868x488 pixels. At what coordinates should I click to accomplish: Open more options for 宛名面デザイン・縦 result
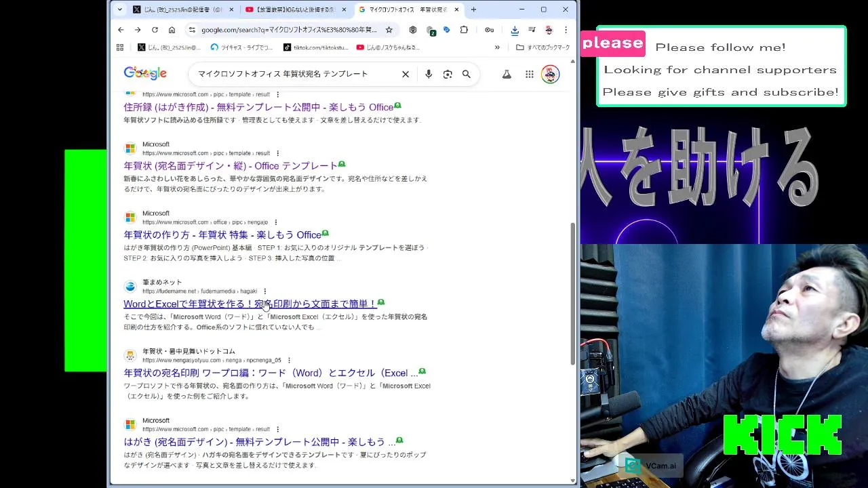[277, 153]
